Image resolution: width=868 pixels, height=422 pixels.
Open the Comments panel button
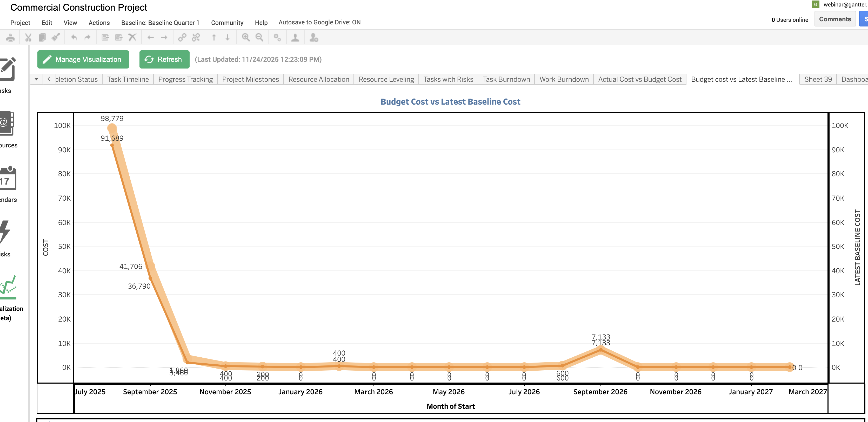click(835, 19)
